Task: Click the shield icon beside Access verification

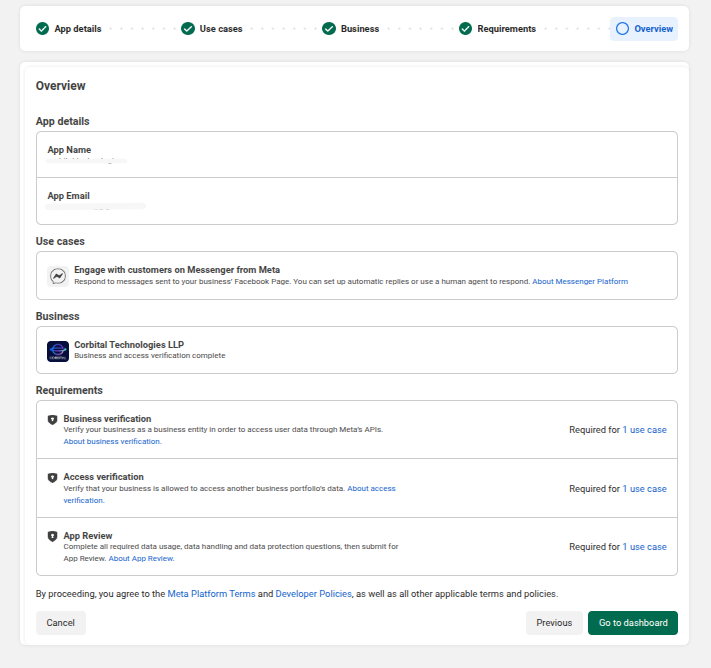Action: [x=53, y=478]
